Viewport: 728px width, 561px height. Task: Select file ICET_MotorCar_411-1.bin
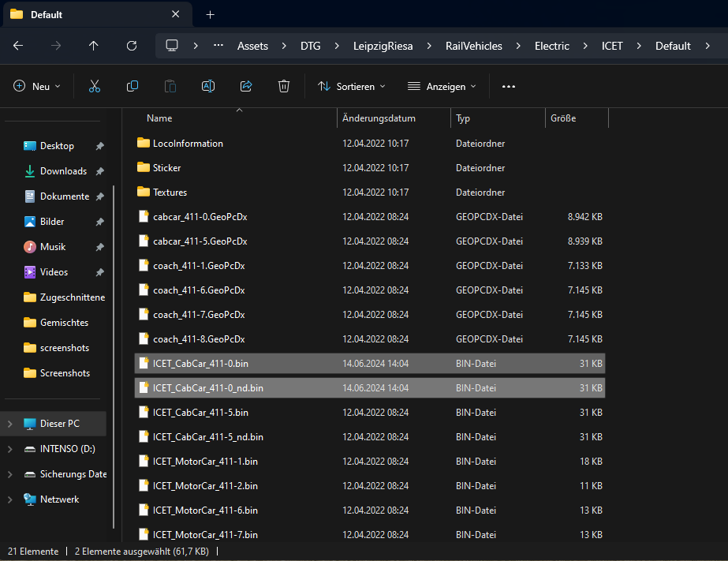point(205,462)
